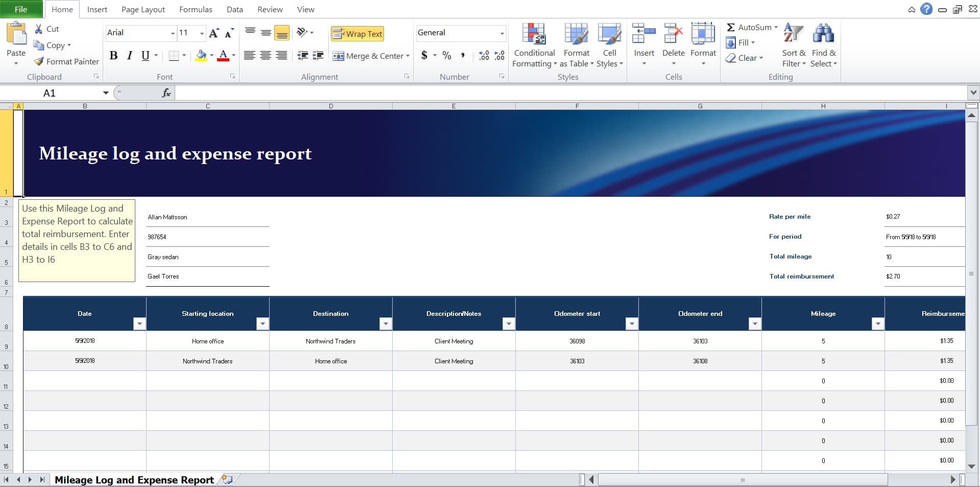Open the Number Format dropdown showing General
The image size is (980, 487).
pos(502,33)
